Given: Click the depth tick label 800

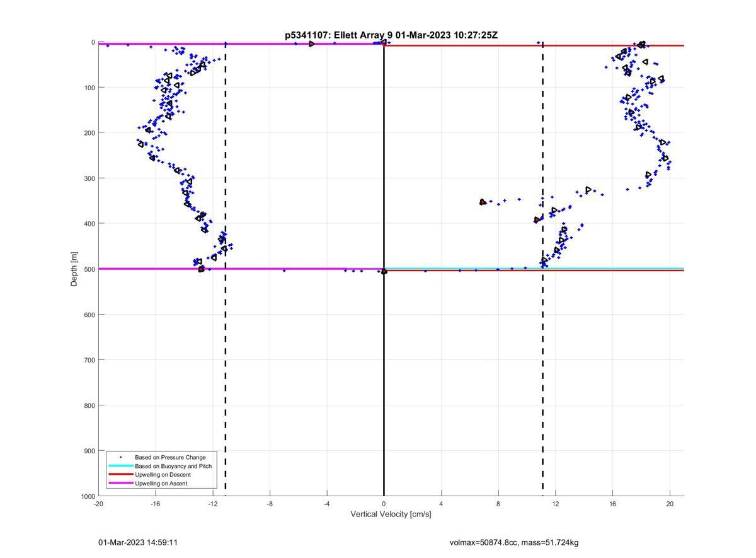Looking at the screenshot, I should click(89, 405).
